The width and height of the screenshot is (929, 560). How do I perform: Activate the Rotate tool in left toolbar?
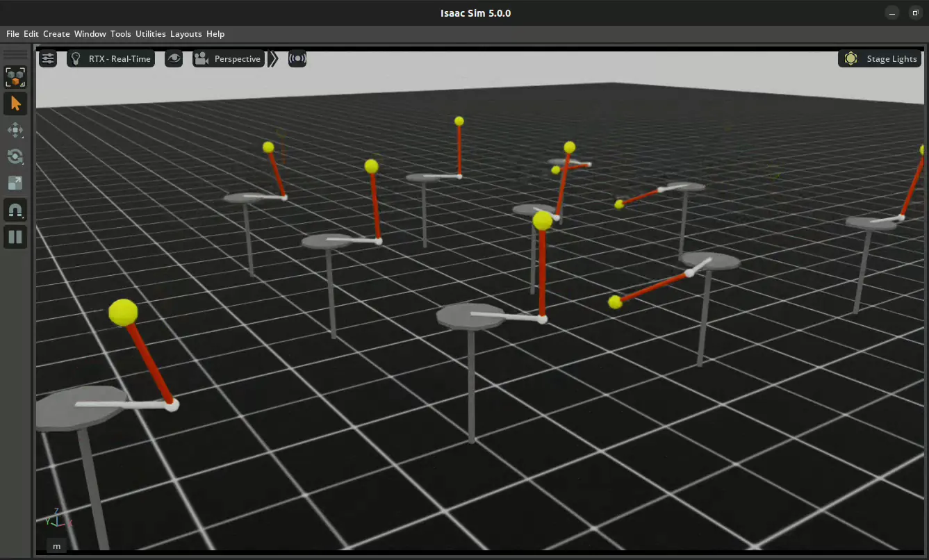[x=15, y=157]
